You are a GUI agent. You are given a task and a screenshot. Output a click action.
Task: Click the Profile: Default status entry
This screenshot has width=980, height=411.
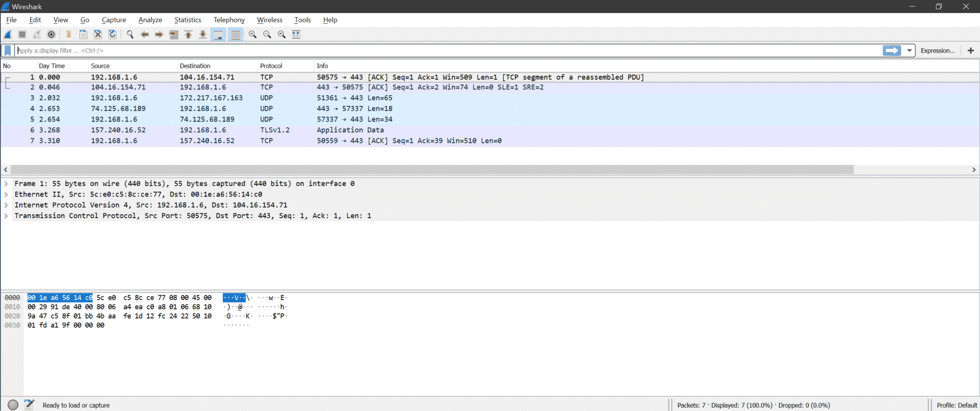957,405
